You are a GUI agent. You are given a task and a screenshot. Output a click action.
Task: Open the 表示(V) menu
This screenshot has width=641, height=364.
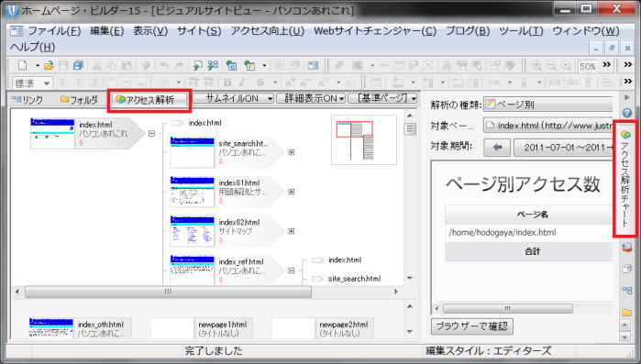tap(150, 31)
